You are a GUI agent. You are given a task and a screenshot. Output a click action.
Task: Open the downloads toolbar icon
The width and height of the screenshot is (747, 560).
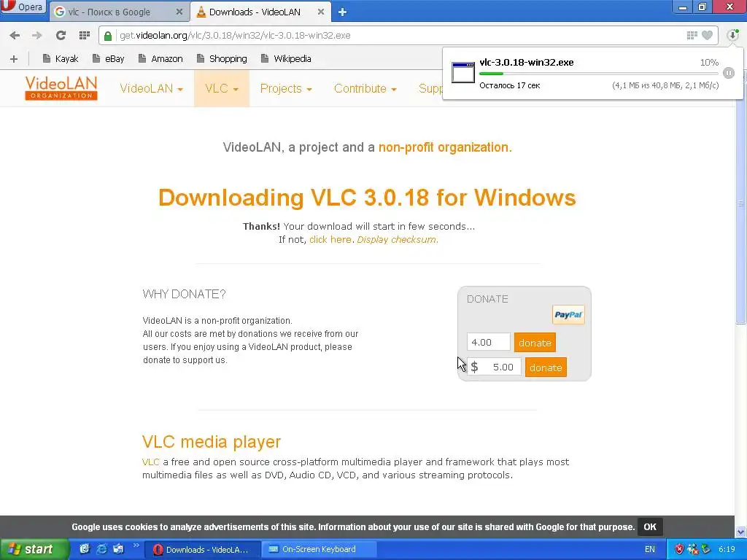[732, 35]
